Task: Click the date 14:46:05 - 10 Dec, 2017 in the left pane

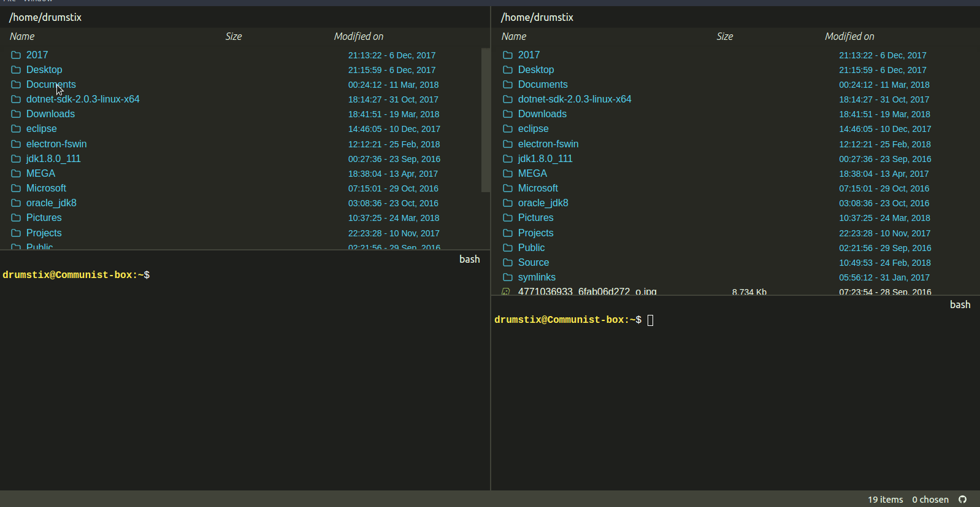Action: [394, 129]
